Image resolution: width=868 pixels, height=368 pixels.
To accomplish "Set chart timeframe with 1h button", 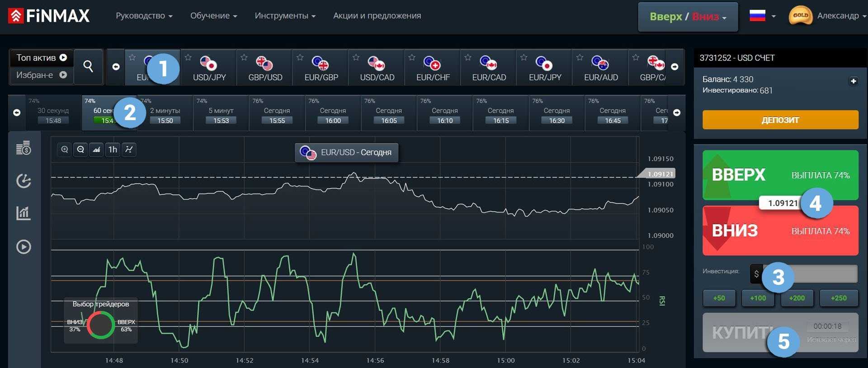I will (x=113, y=149).
